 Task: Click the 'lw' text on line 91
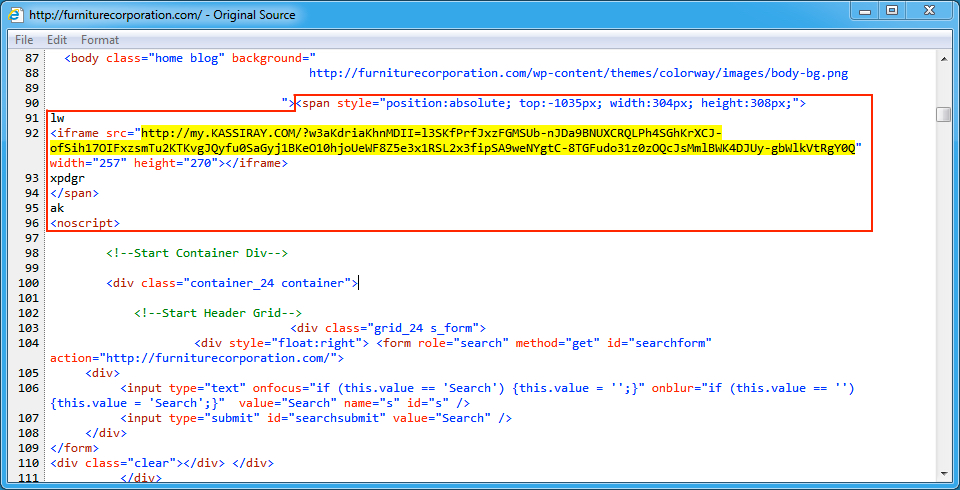point(57,118)
